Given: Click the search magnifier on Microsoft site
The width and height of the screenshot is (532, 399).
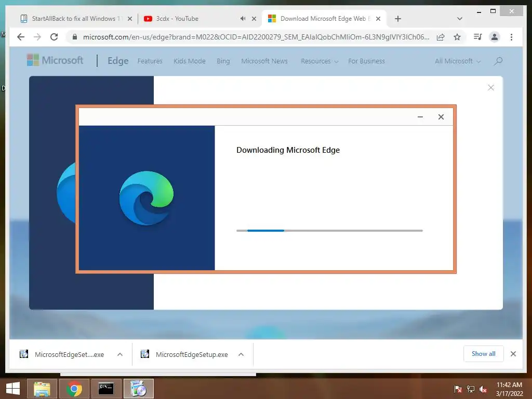Looking at the screenshot, I should coord(498,61).
